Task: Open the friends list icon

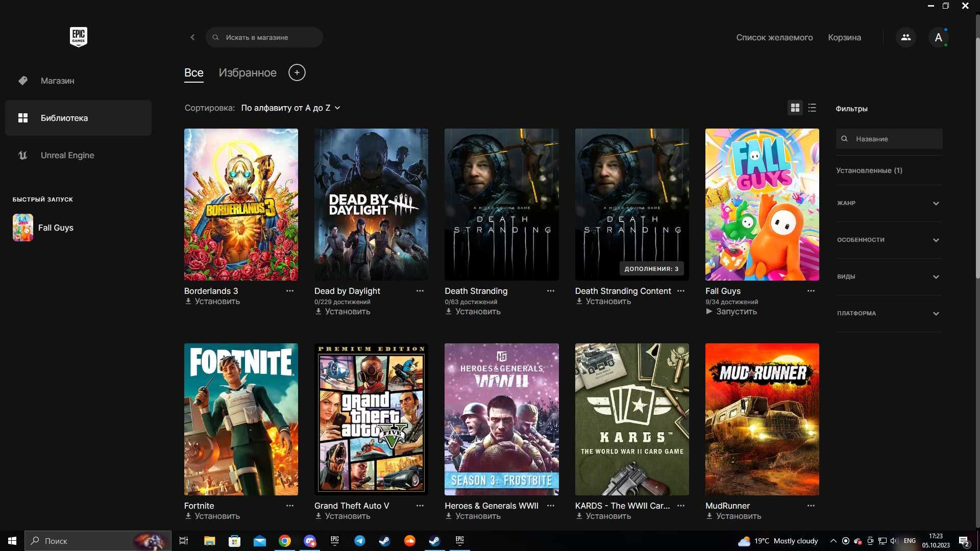Action: point(906,37)
